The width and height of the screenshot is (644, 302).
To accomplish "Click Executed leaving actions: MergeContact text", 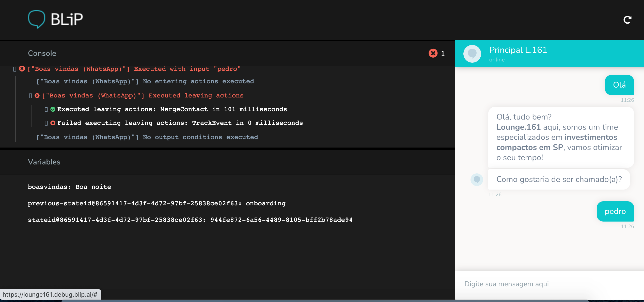I will tap(172, 109).
